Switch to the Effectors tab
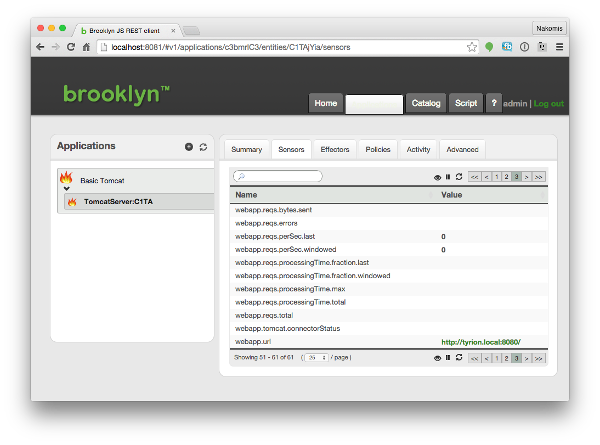 [334, 149]
